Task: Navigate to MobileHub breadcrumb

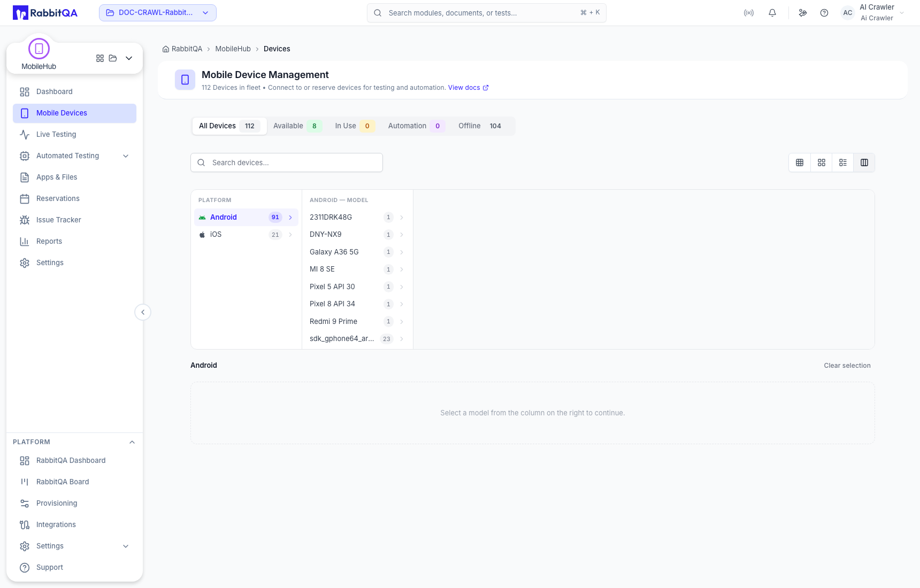Action: pyautogui.click(x=233, y=49)
